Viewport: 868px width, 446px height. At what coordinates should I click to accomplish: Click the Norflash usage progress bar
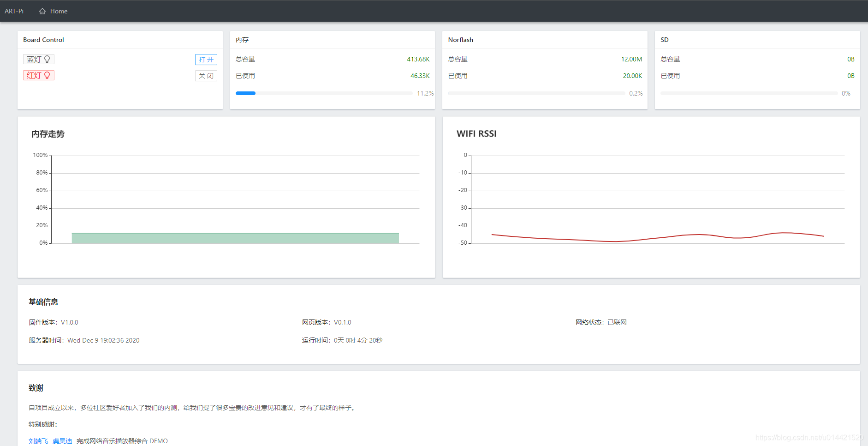pyautogui.click(x=536, y=93)
